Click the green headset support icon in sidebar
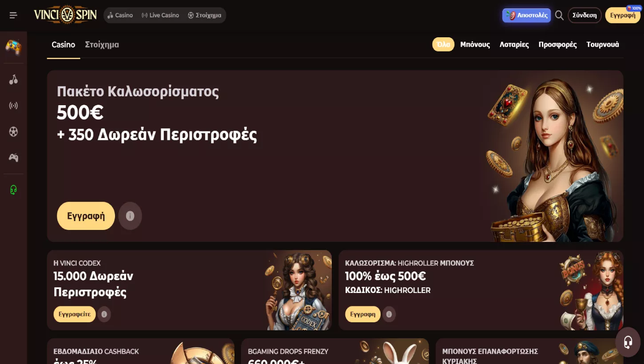Screen dimensions: 644x364 click(13, 190)
